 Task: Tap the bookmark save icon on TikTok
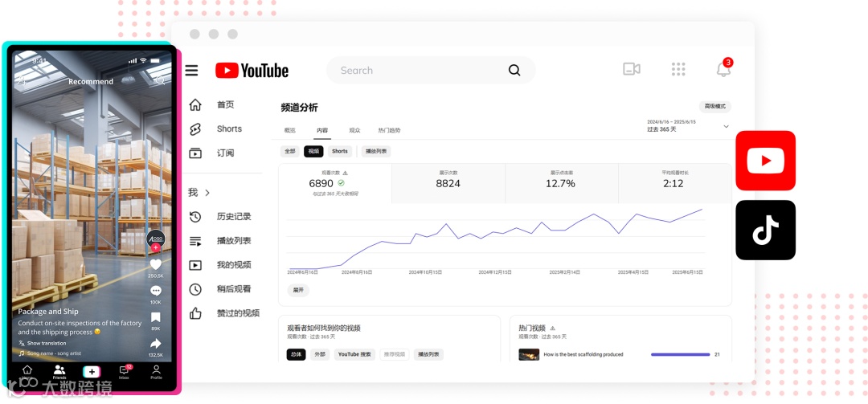click(x=156, y=317)
